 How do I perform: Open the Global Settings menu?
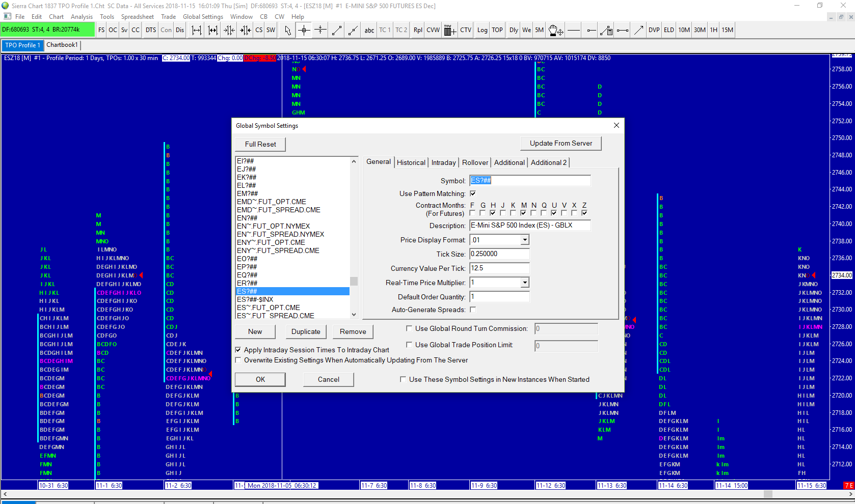203,17
